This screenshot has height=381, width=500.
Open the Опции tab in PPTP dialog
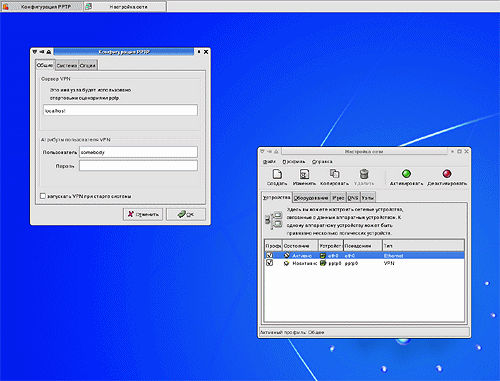click(88, 66)
